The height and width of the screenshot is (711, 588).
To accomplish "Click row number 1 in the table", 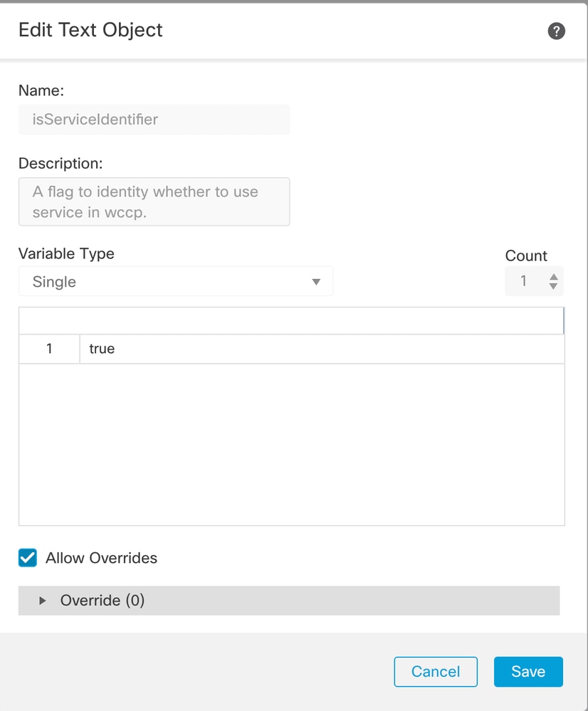I will coord(49,349).
